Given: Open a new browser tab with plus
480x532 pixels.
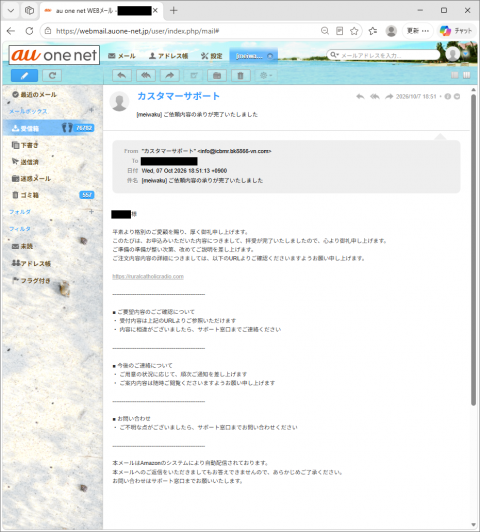Looking at the screenshot, I should 173,11.
